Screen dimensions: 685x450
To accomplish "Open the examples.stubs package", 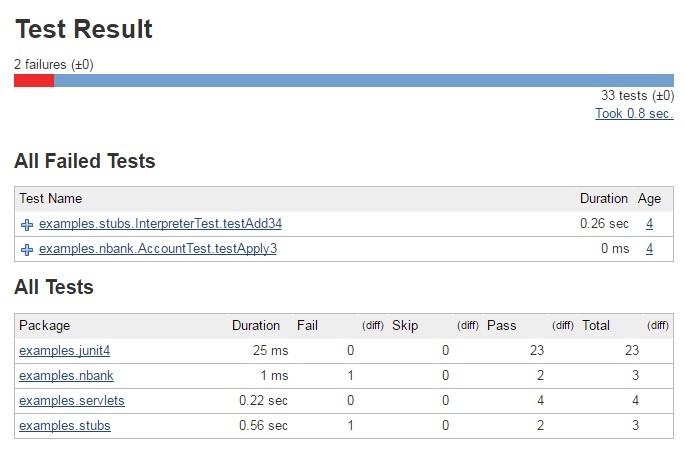I will (65, 426).
